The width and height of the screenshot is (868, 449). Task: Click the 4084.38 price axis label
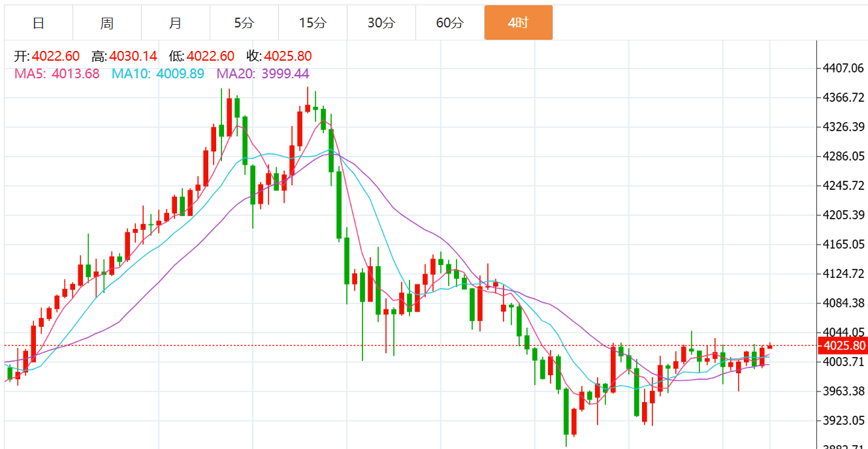click(x=844, y=303)
